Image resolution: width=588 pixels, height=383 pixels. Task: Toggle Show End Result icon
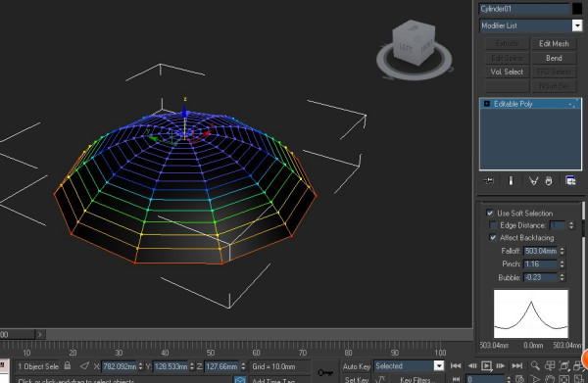[511, 181]
